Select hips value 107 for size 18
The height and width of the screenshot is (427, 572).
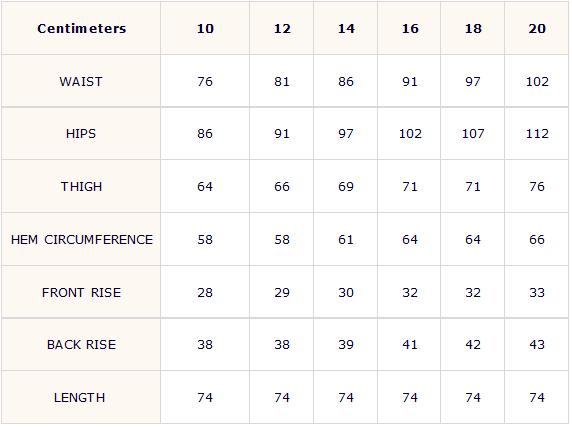473,133
